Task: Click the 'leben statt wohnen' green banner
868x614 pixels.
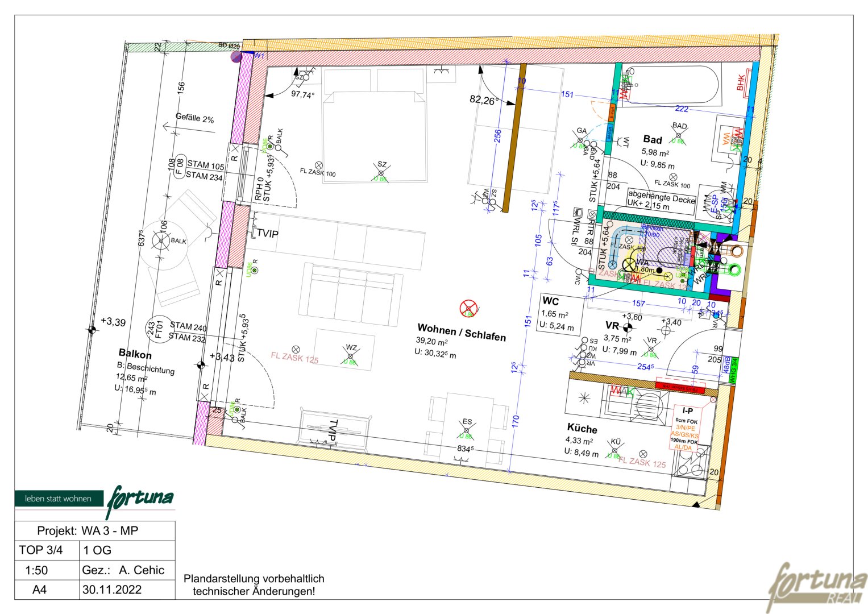Action: click(59, 499)
